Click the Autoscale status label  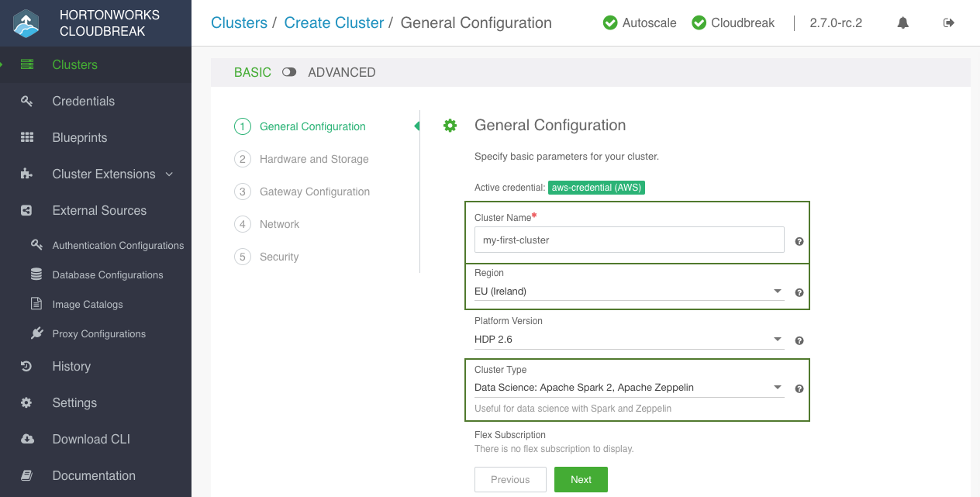click(650, 23)
